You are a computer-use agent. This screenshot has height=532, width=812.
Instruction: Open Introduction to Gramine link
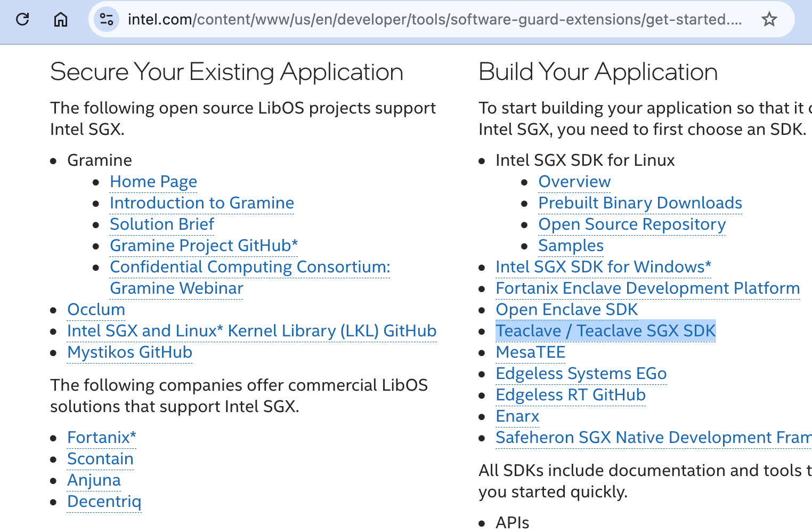click(x=202, y=203)
